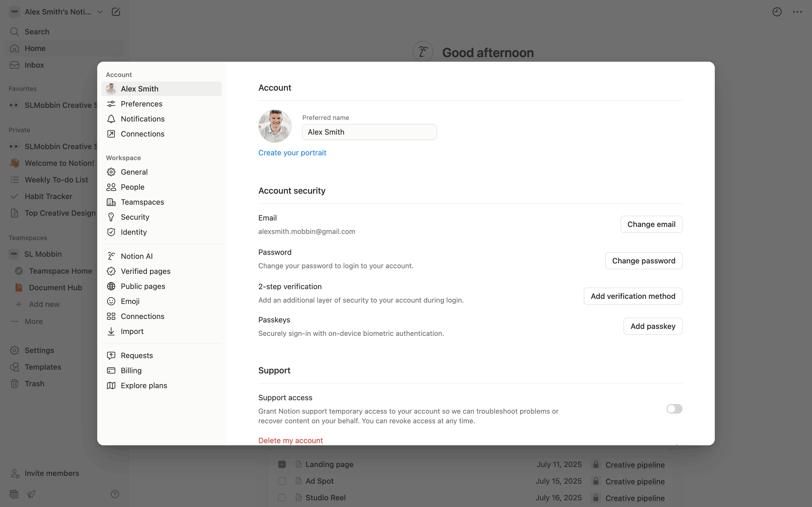
Task: Click the help question mark icon
Action: pyautogui.click(x=115, y=494)
